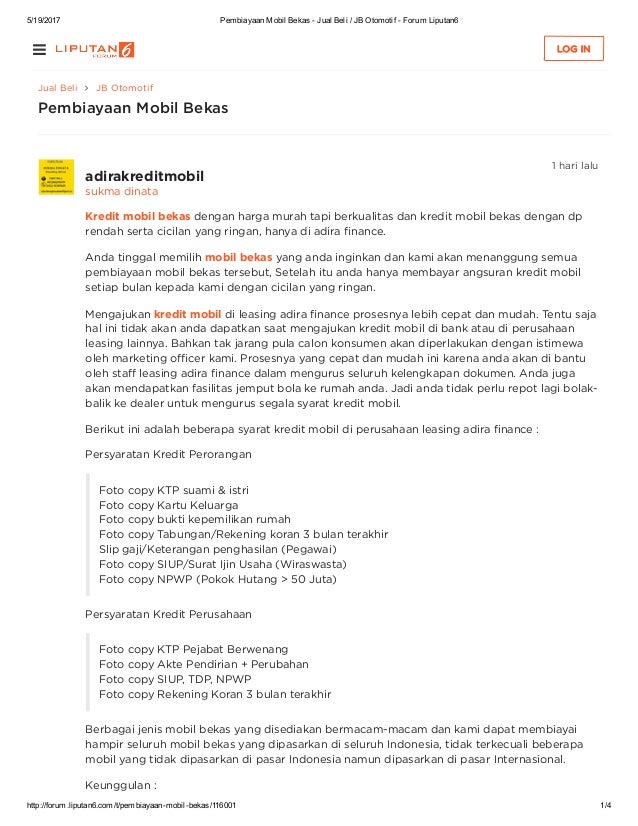Click the LOG IN button
The width and height of the screenshot is (638, 826).
574,49
